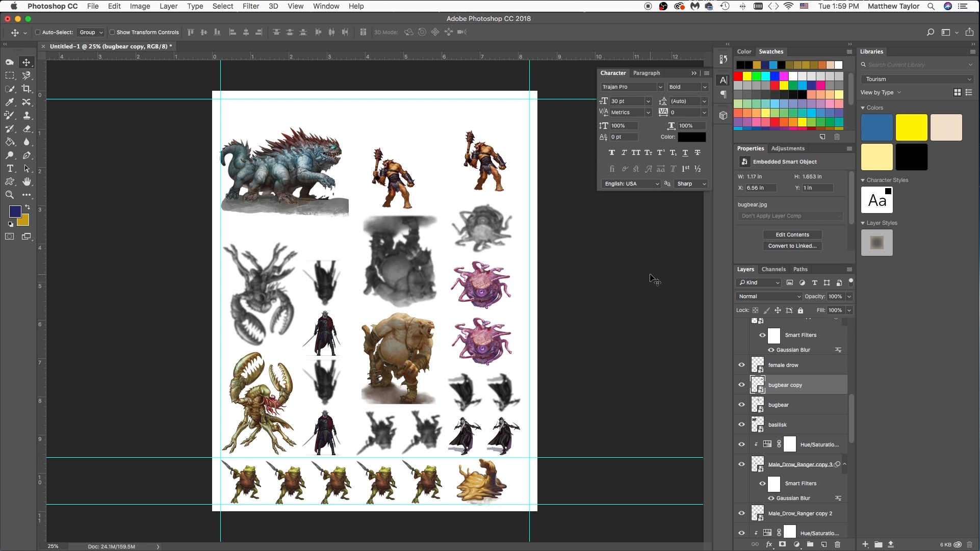Screen dimensions: 980x551
Task: Activate the Horizontal Type tool
Action: pyautogui.click(x=10, y=168)
